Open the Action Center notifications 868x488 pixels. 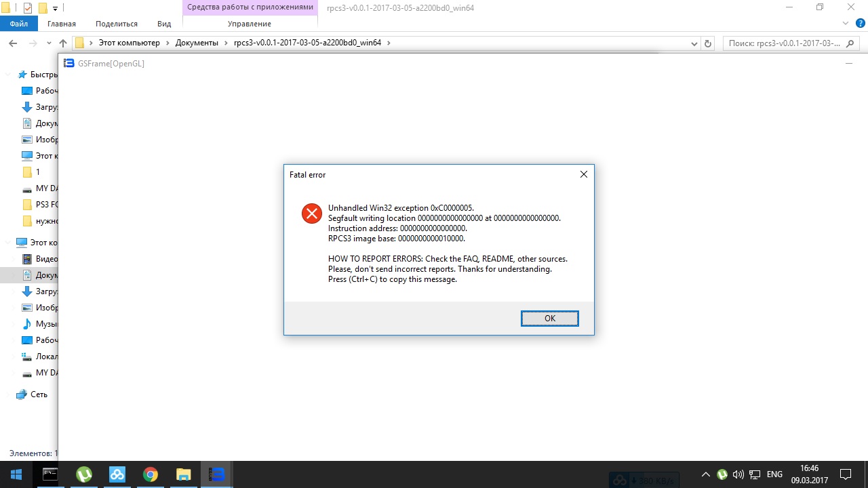pos(846,474)
